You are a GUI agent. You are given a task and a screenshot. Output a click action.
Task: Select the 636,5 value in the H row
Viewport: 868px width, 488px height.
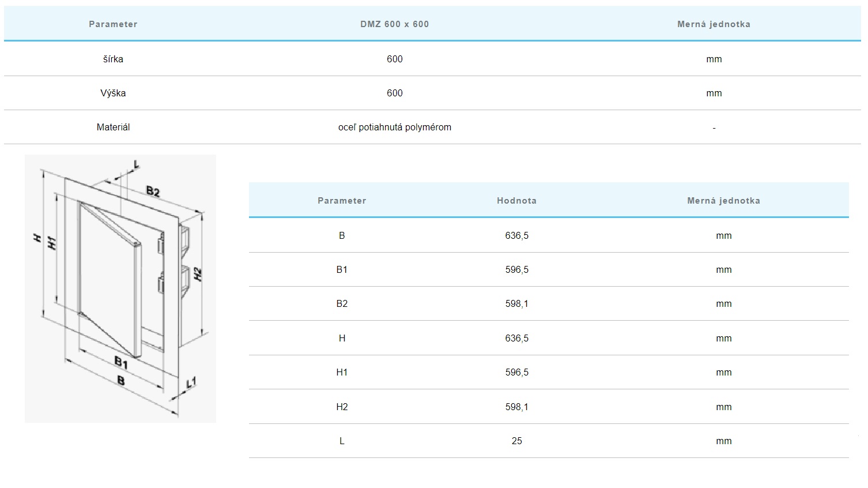pos(516,338)
